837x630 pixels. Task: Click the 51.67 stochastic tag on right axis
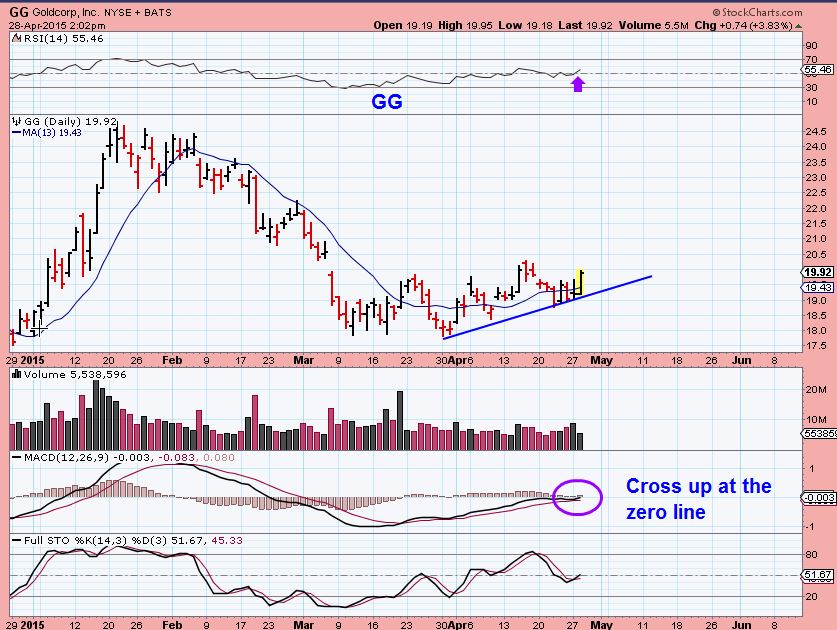(x=817, y=575)
